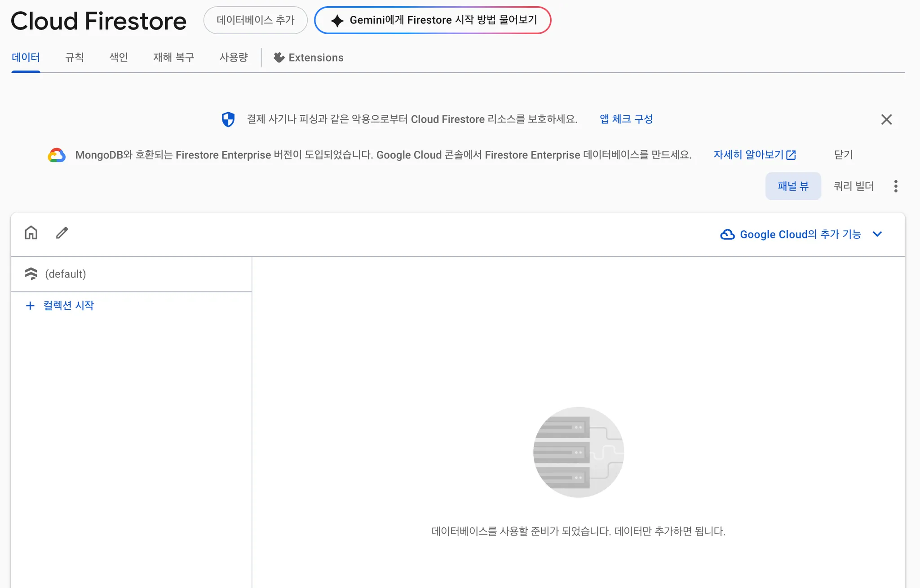Switch to 패널 뷰 view

pyautogui.click(x=793, y=186)
